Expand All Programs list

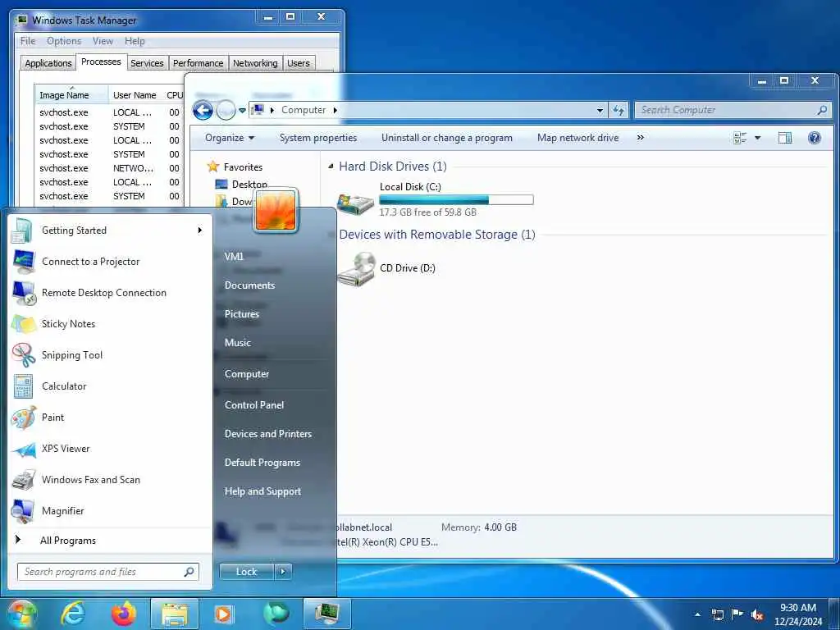(110, 541)
